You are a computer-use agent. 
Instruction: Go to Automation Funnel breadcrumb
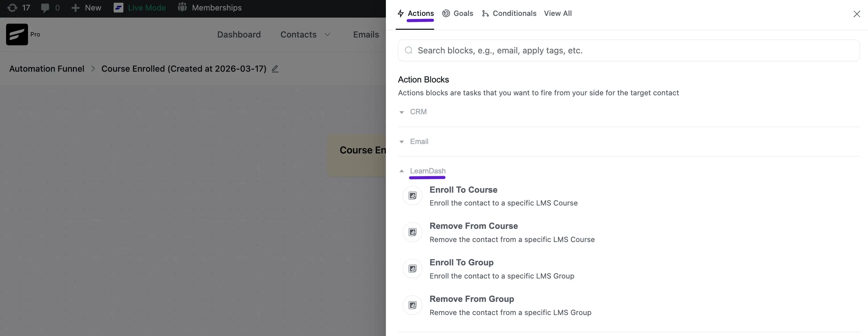47,69
